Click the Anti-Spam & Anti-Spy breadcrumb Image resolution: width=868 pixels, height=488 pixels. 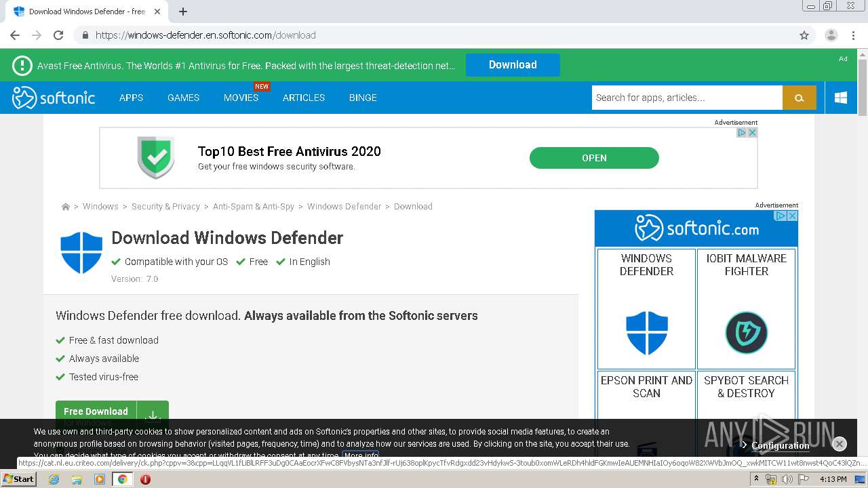tap(254, 207)
